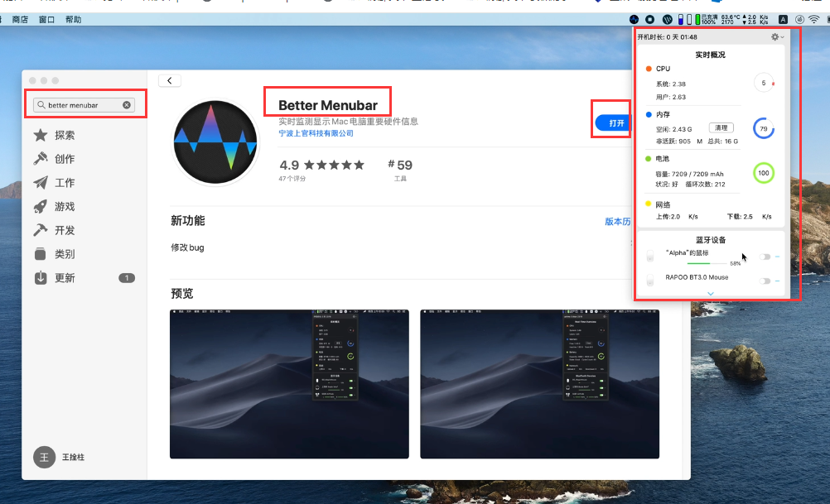This screenshot has height=504, width=830.
Task: Click '容量: 7209 / 7209 mAh' battery capacity
Action: pyautogui.click(x=689, y=174)
